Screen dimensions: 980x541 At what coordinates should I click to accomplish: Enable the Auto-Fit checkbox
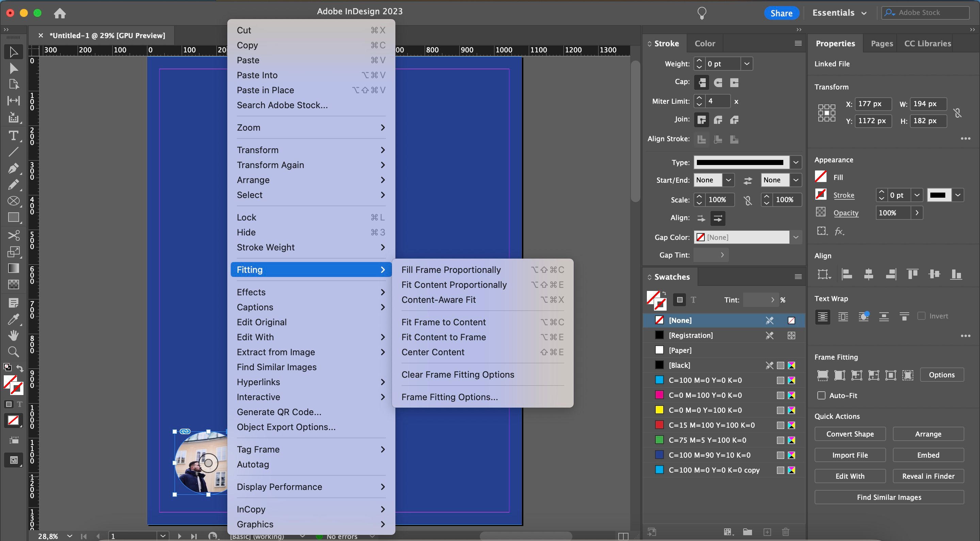(x=821, y=396)
